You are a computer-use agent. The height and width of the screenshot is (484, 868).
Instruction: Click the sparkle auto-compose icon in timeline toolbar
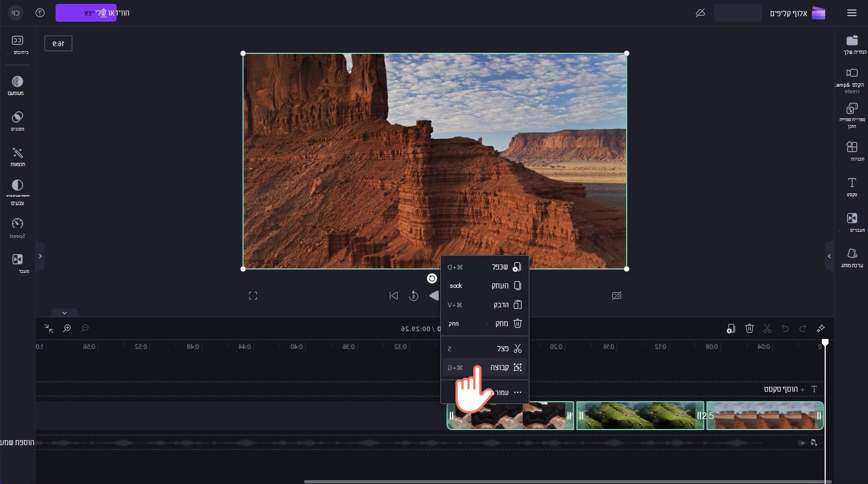pyautogui.click(x=821, y=328)
